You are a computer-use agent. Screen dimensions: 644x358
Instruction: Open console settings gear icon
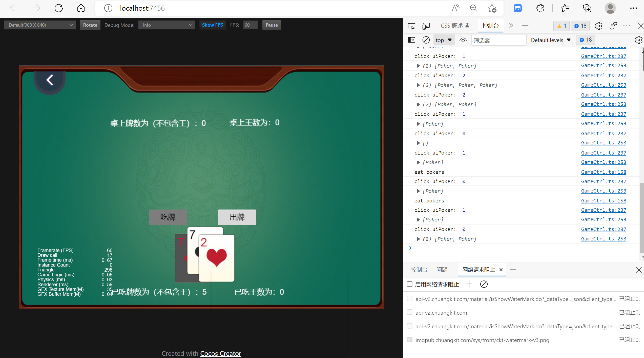(638, 40)
